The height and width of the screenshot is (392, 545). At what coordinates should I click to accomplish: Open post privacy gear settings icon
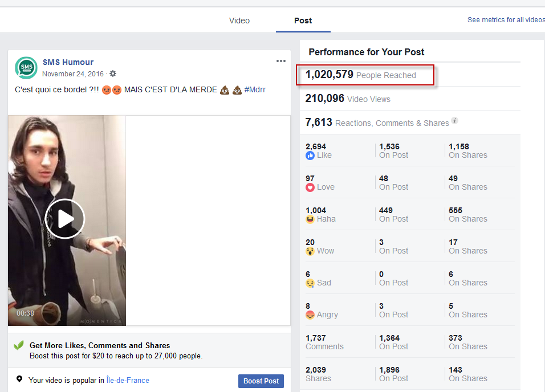click(x=113, y=73)
